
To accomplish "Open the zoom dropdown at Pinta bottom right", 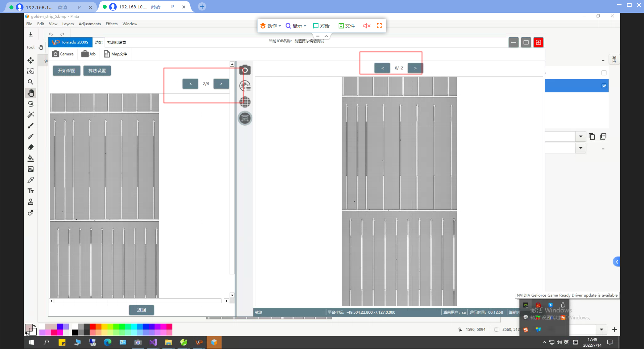I will pos(601,330).
